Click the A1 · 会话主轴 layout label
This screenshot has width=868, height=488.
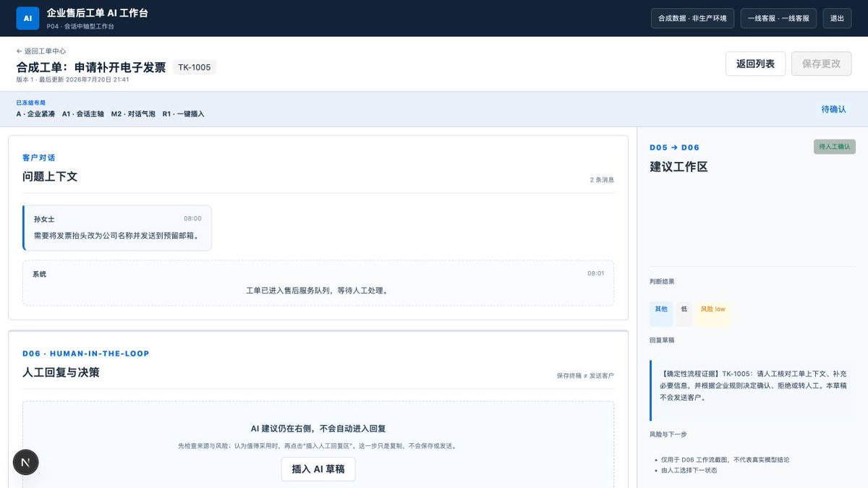83,114
